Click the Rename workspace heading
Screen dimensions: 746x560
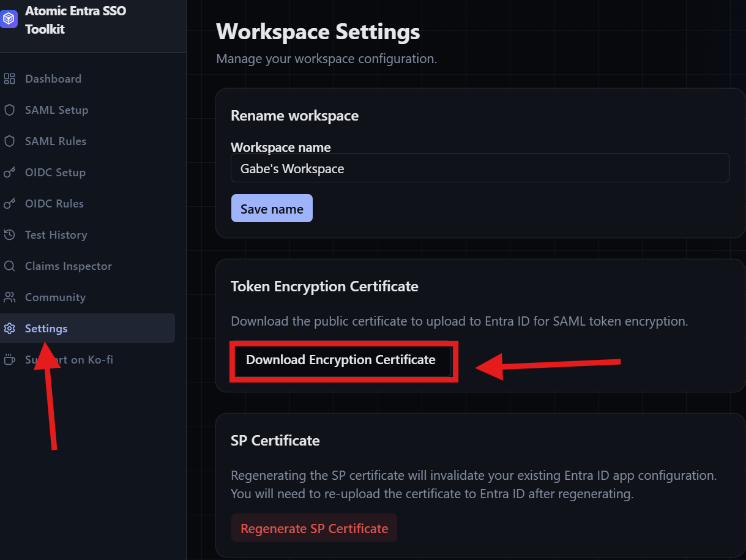(294, 116)
